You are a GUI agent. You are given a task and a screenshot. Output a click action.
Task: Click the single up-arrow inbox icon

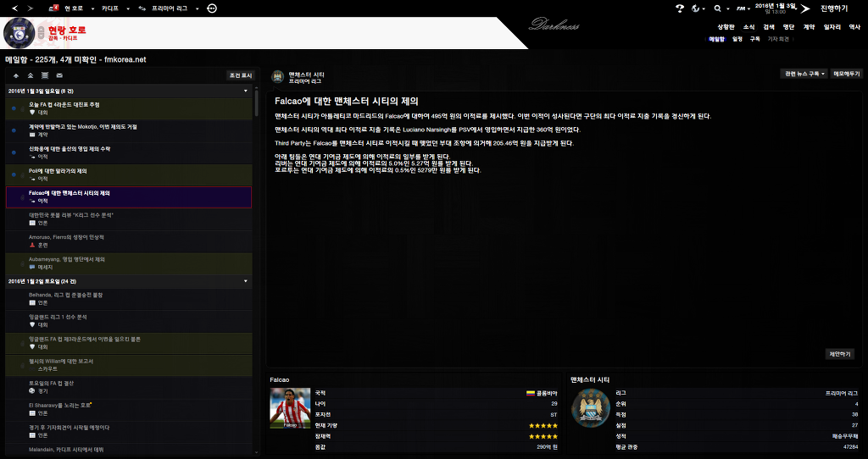point(16,75)
